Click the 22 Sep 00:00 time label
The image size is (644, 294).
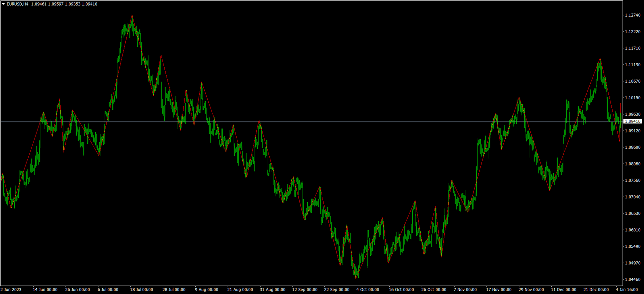337,289
